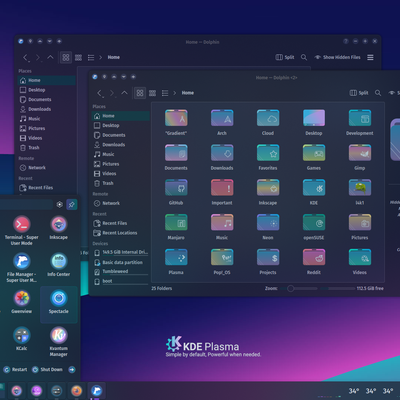Select Network in back Dolphin window sidebar
Screen dimensions: 400x400
[47, 168]
